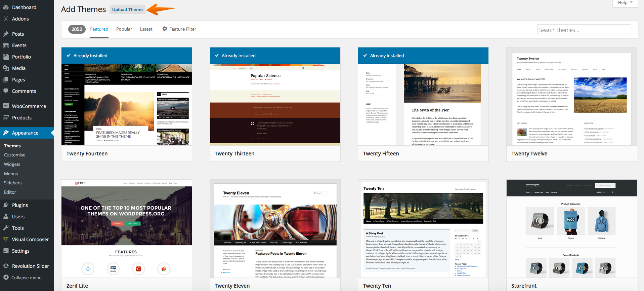Open the Menus submenu item
The image size is (644, 291).
(x=11, y=174)
